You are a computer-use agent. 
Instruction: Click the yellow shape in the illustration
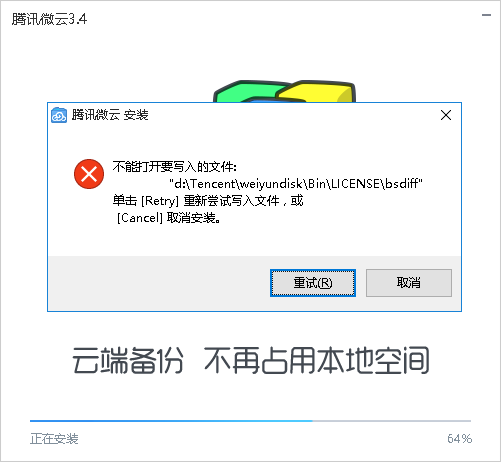click(317, 91)
